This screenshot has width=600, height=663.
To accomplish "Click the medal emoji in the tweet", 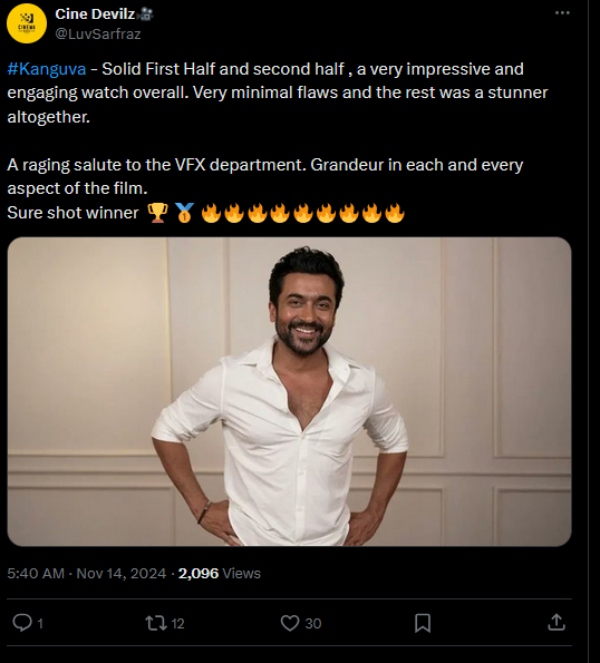I will click(x=184, y=213).
